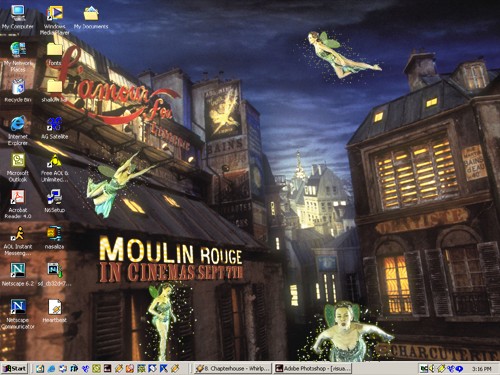Viewport: 500px width, 375px height.
Task: Select the Windows Media Player shortcut
Action: click(54, 20)
